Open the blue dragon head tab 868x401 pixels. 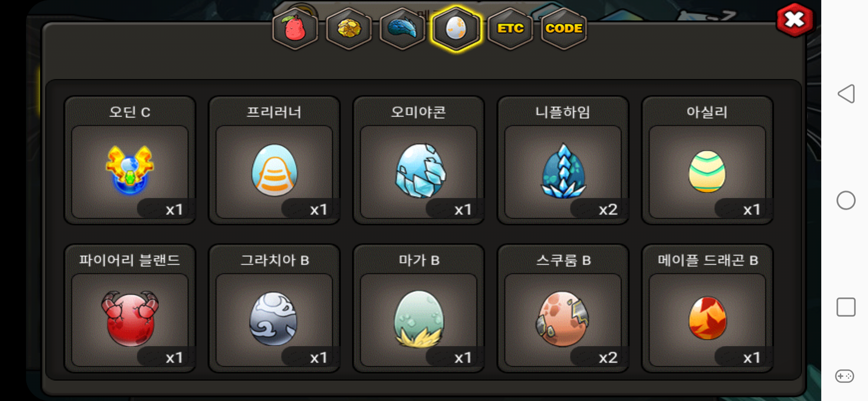(402, 29)
